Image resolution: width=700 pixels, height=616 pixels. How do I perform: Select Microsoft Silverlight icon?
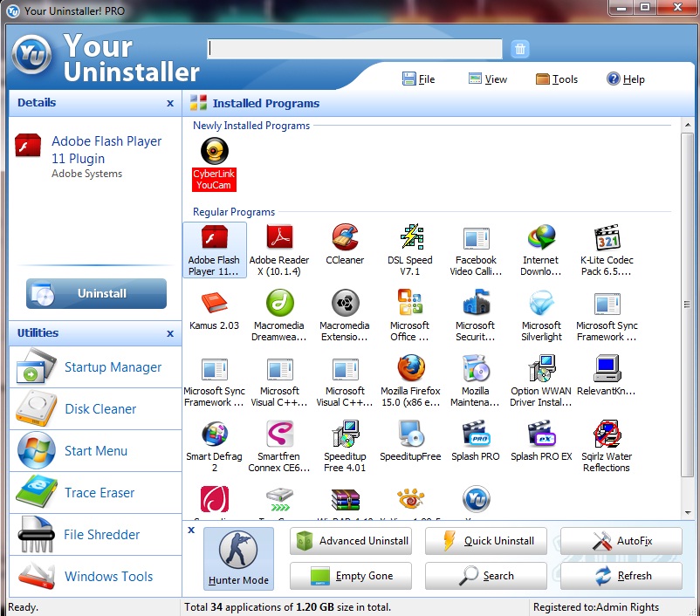[541, 303]
